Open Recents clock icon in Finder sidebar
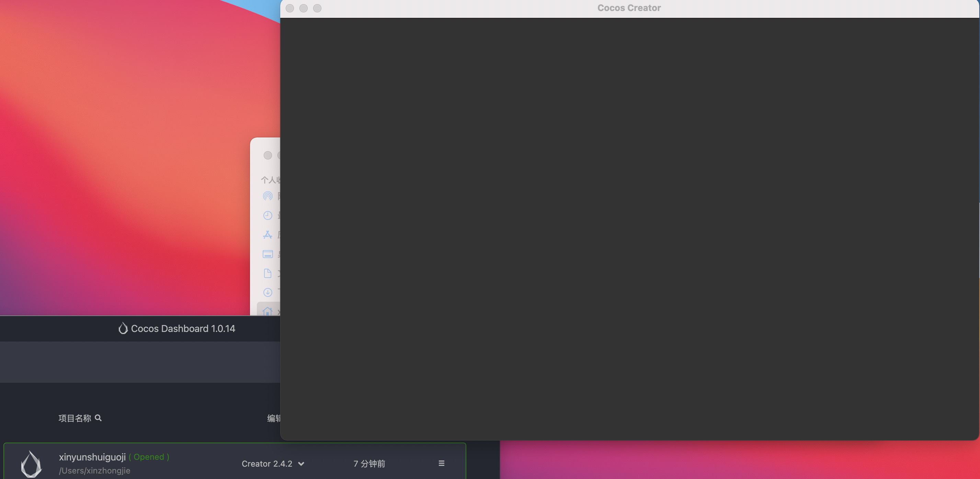 268,215
